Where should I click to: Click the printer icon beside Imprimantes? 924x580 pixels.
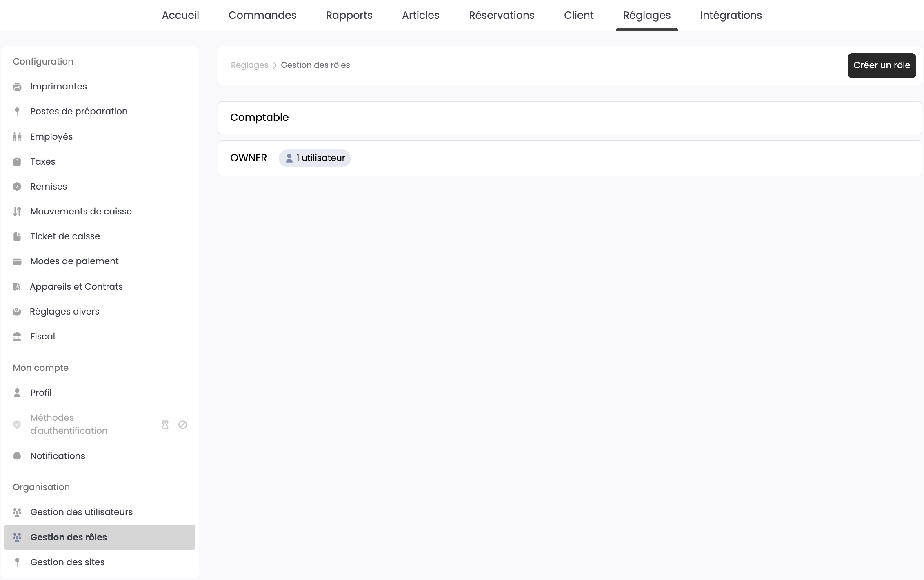(17, 87)
